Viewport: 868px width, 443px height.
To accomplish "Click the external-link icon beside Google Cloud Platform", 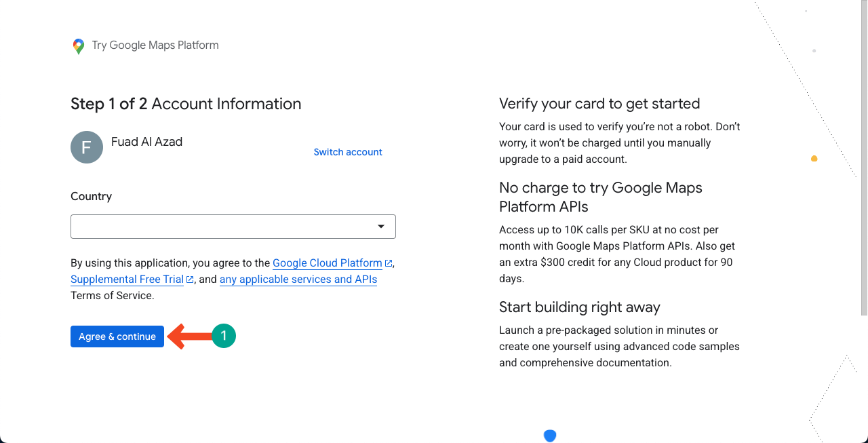I will click(389, 263).
